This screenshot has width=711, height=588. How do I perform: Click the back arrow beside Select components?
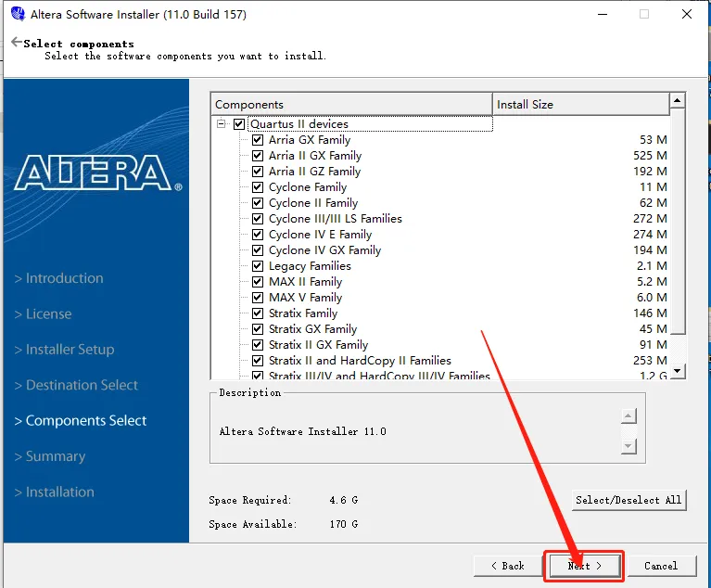click(x=17, y=42)
